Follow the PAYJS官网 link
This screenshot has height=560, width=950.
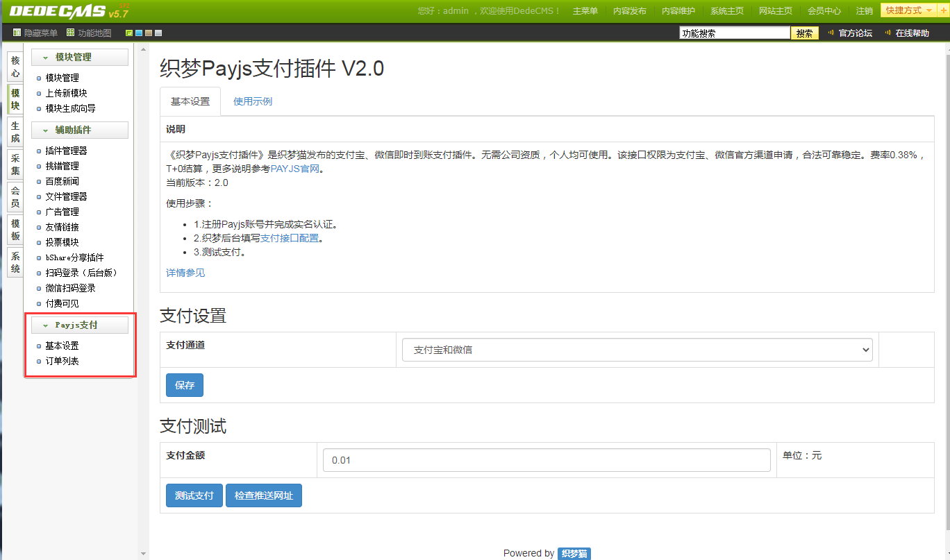(x=295, y=168)
